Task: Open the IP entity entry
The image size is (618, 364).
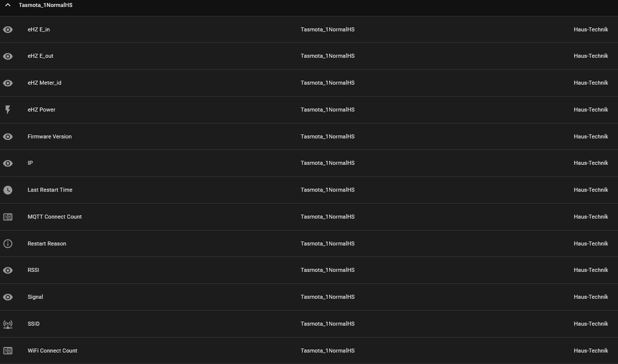Action: pyautogui.click(x=30, y=163)
